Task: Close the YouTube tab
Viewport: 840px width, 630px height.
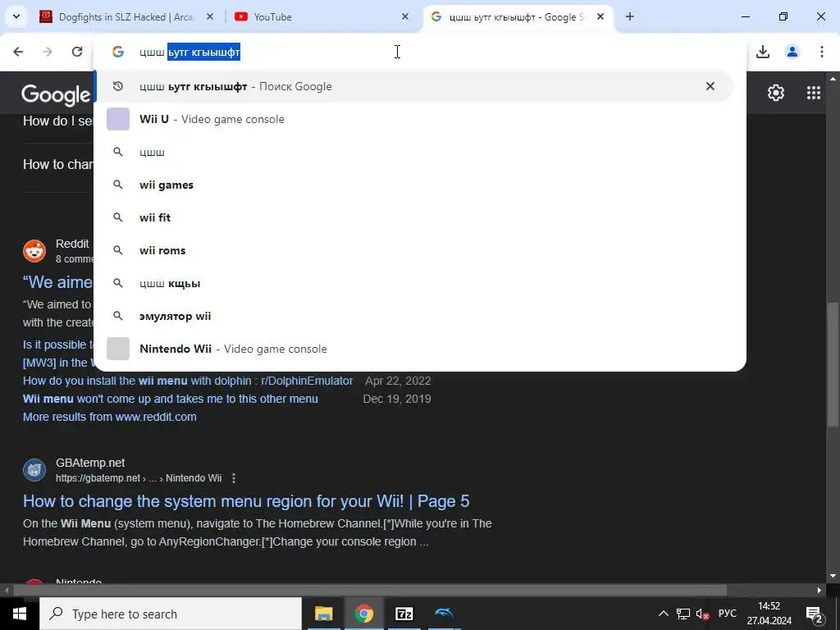Action: pyautogui.click(x=405, y=17)
